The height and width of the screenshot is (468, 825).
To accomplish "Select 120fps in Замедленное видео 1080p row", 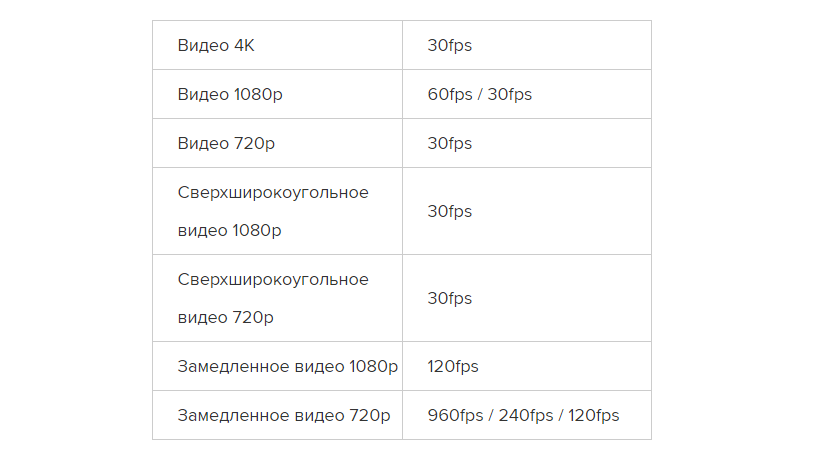I will pyautogui.click(x=453, y=366).
